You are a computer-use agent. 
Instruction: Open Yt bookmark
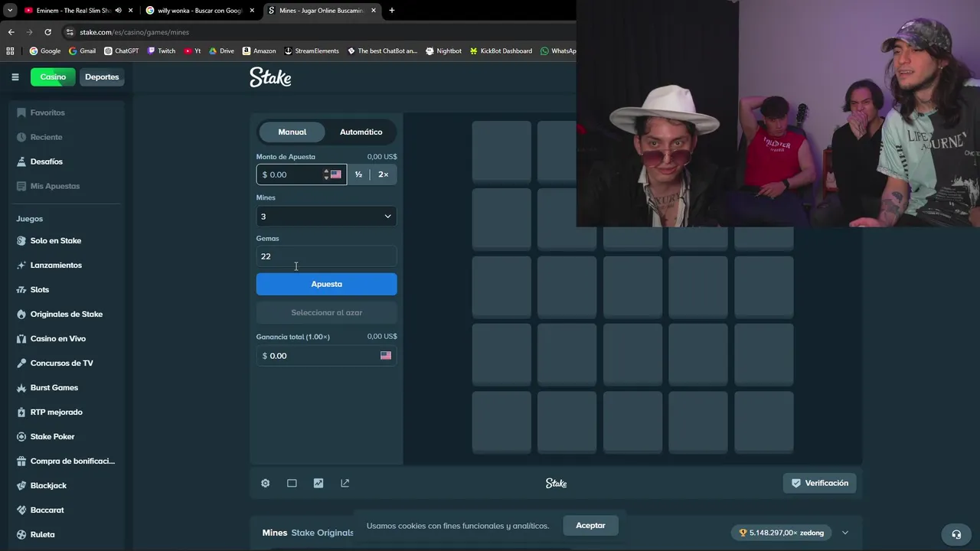tap(193, 51)
